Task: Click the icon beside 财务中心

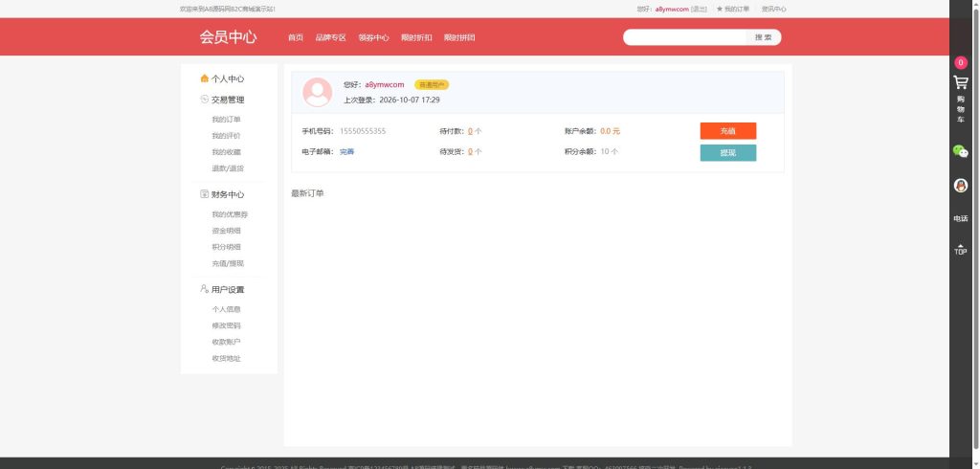Action: point(205,194)
